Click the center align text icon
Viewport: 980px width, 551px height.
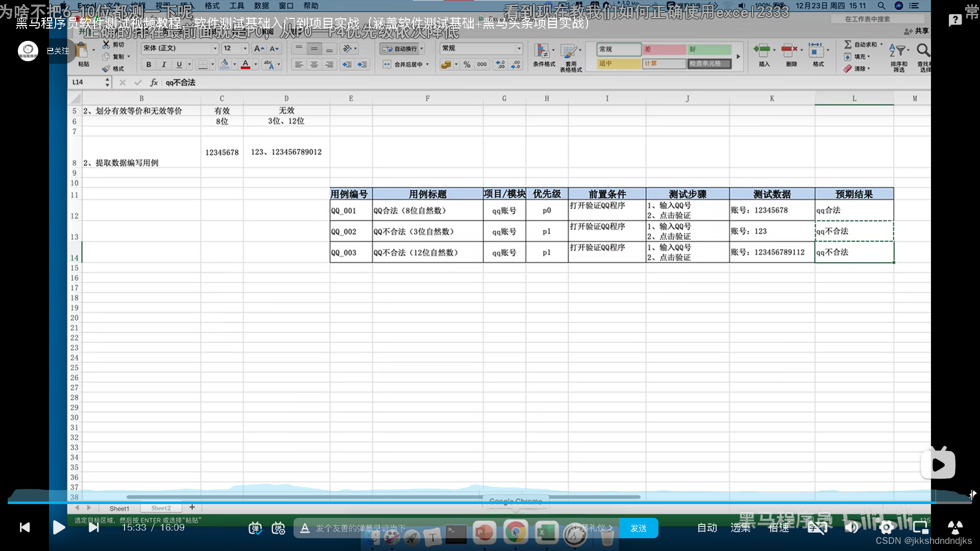pos(314,65)
